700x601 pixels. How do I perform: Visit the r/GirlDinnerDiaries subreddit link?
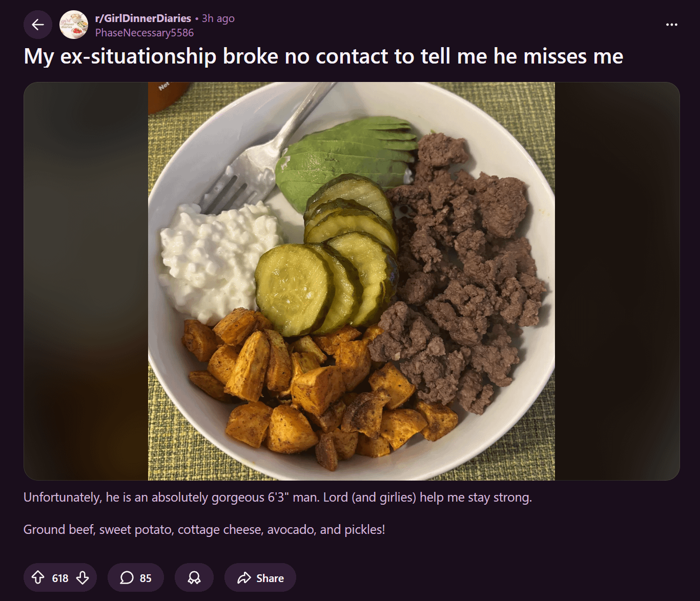tap(143, 18)
